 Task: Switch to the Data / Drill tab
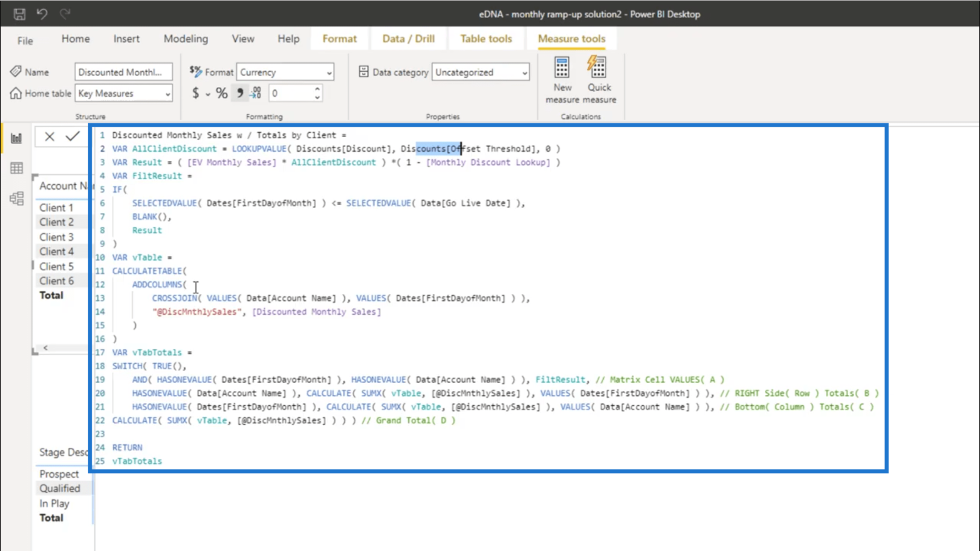(x=408, y=38)
